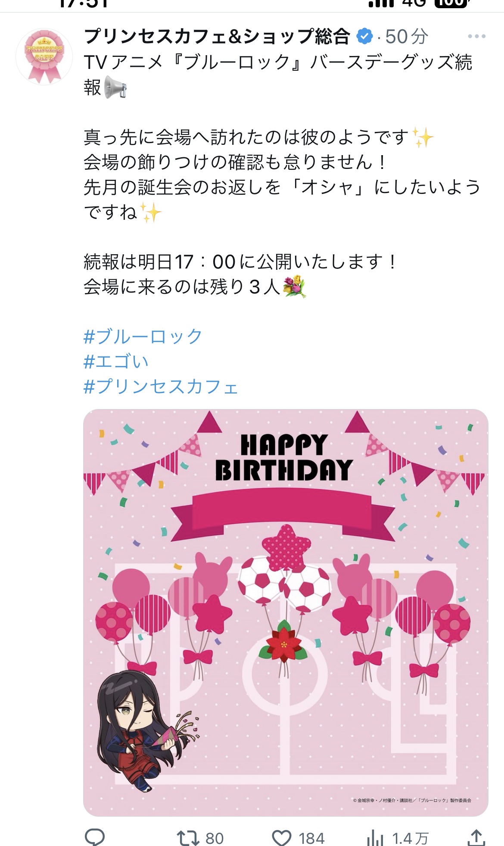Tap the tweet text about 続報は明日17:00

240,262
